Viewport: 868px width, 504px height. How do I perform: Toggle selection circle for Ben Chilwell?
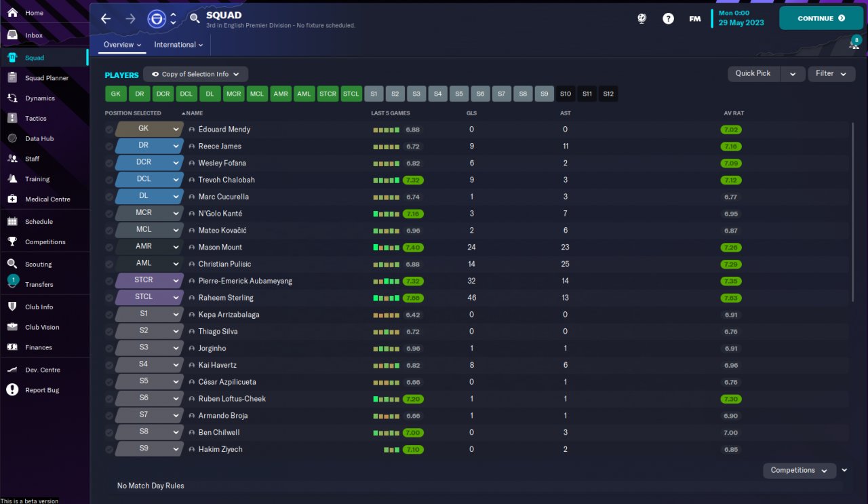pos(109,433)
